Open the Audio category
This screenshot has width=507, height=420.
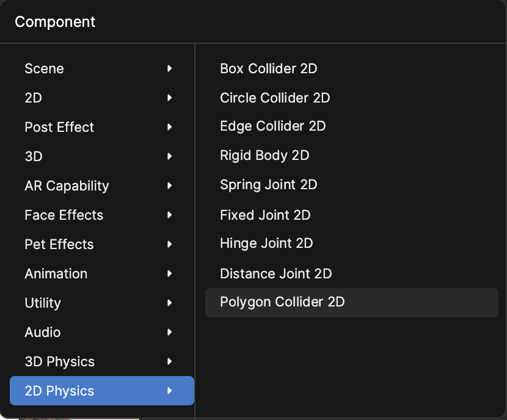102,332
